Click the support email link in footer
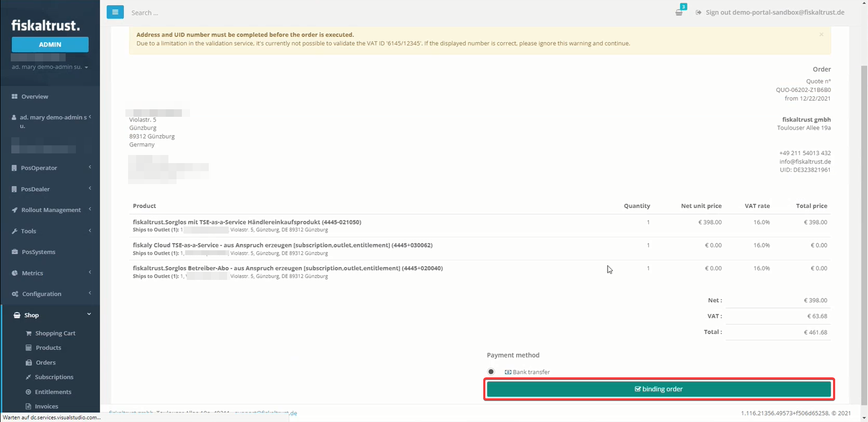This screenshot has height=422, width=868. (266, 413)
